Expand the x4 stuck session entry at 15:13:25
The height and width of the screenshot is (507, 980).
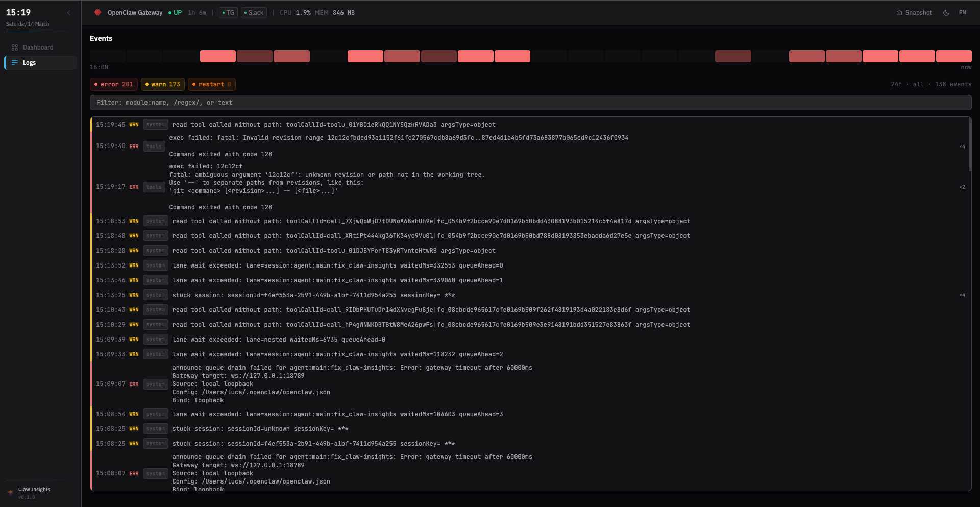[962, 295]
